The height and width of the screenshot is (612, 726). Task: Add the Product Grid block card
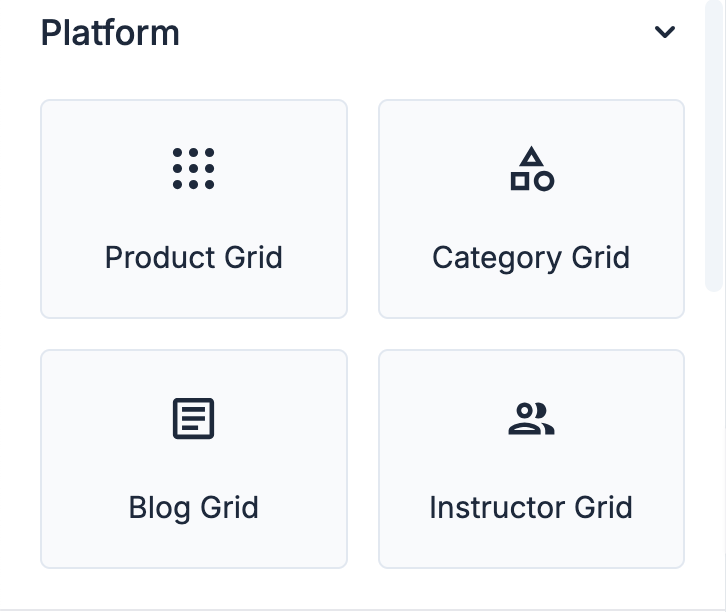pyautogui.click(x=193, y=209)
